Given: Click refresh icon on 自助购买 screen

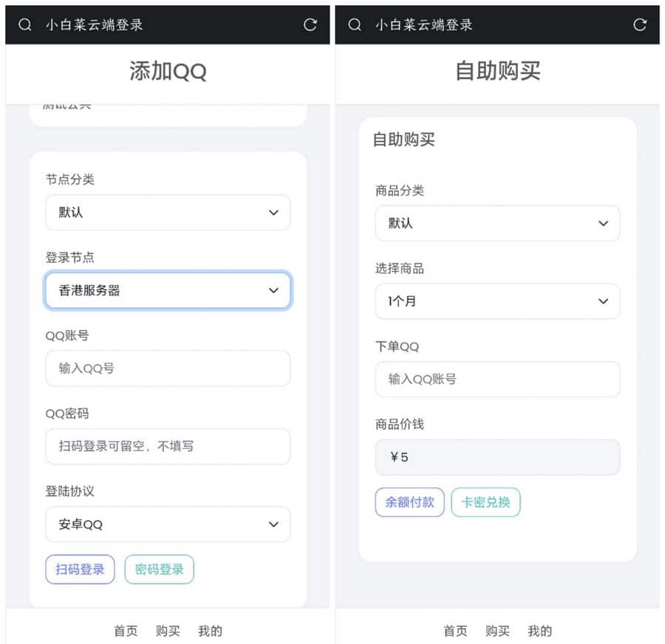Looking at the screenshot, I should coord(640,24).
